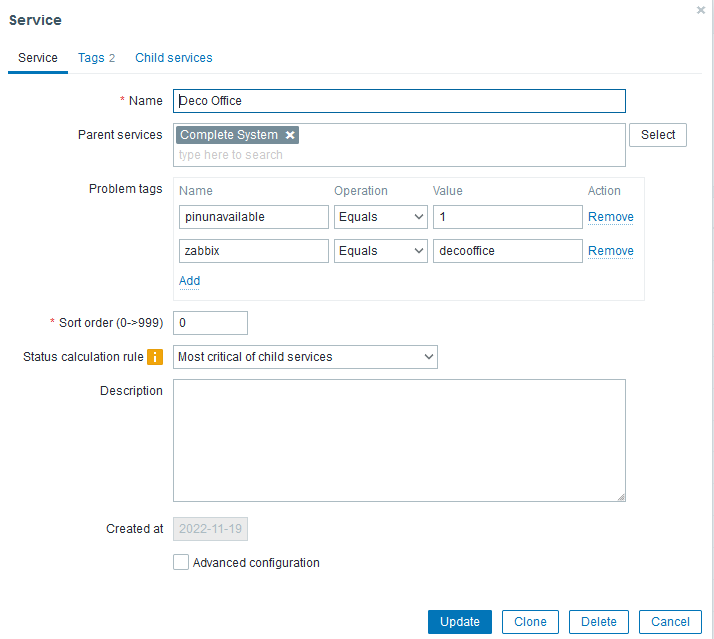Screen dimensions: 714x639
Task: Open the Child services tab
Action: point(174,58)
